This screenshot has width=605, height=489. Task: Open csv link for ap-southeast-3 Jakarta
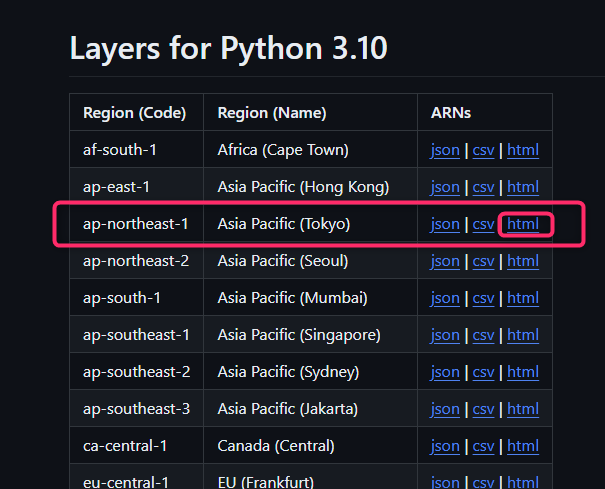[x=483, y=409]
